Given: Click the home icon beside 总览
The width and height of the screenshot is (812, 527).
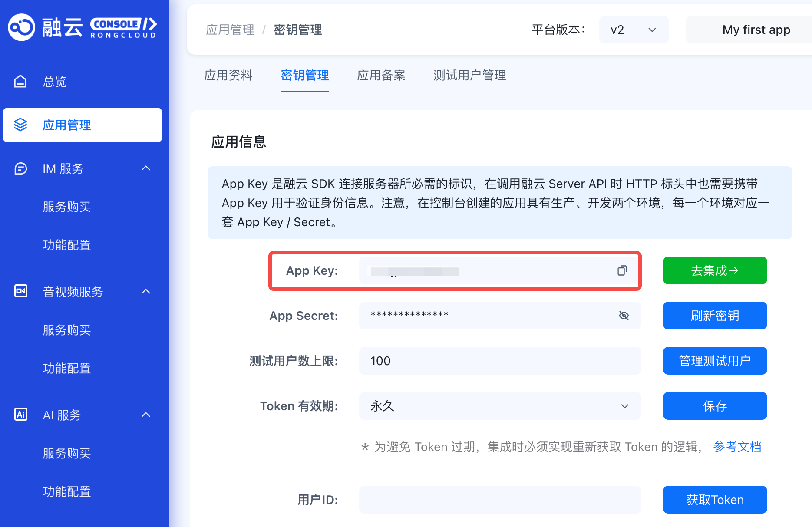Looking at the screenshot, I should tap(20, 81).
